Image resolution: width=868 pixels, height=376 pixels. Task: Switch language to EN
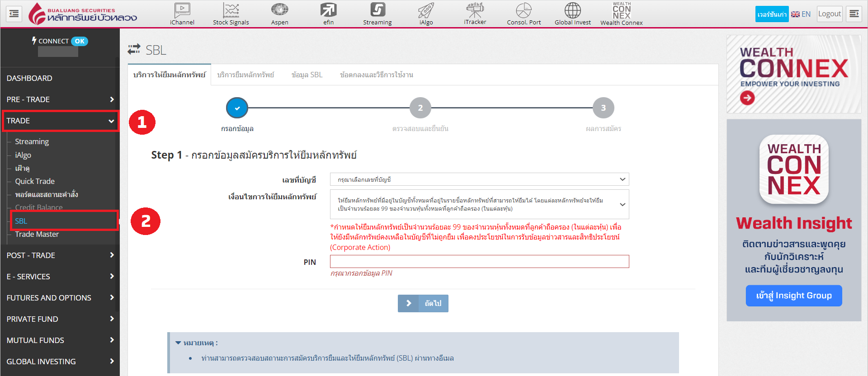tap(801, 14)
